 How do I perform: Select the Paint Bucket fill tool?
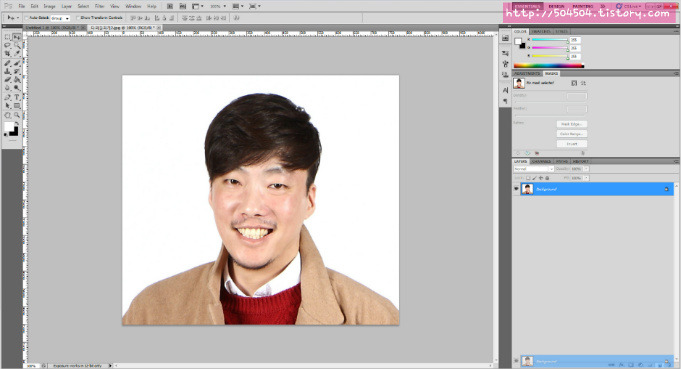point(17,80)
